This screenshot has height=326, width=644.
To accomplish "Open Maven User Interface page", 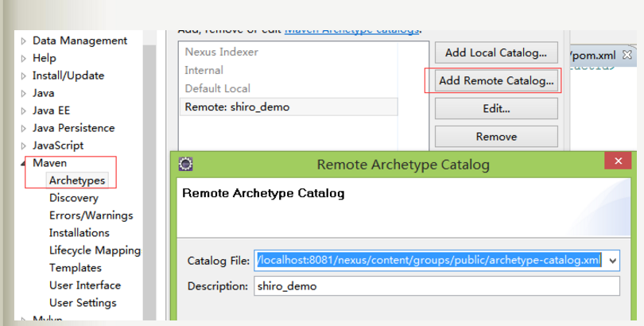I will 85,285.
